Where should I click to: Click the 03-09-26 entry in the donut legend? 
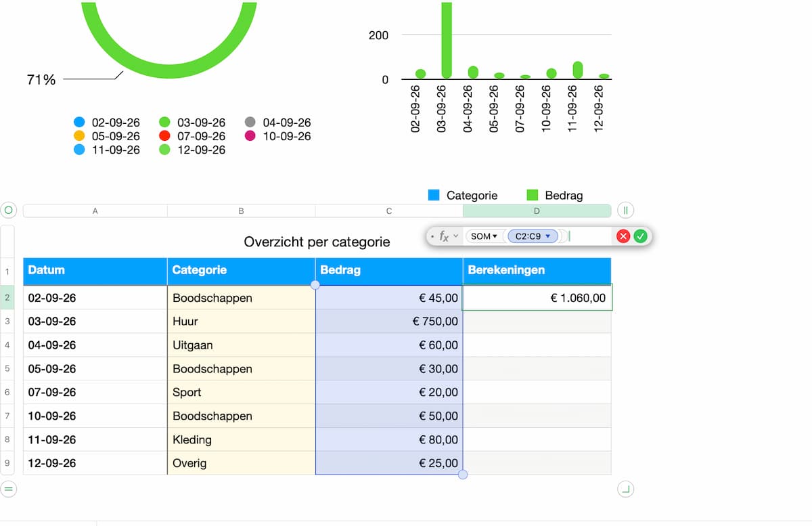pyautogui.click(x=192, y=123)
